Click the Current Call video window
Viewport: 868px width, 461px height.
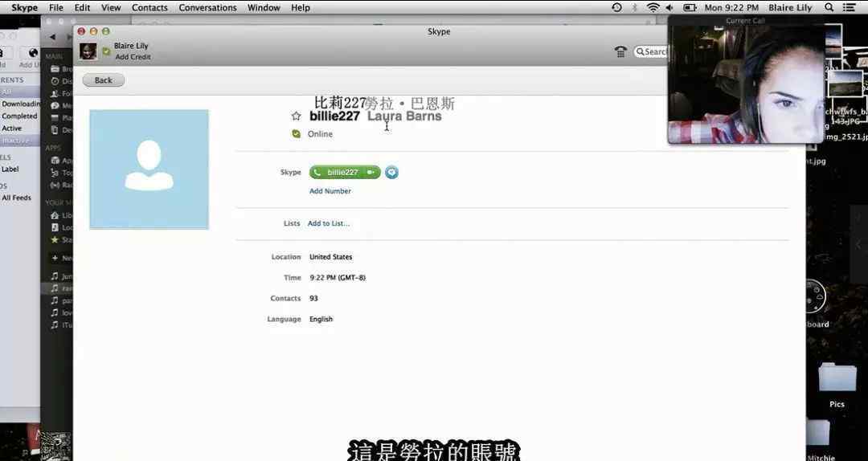point(746,83)
